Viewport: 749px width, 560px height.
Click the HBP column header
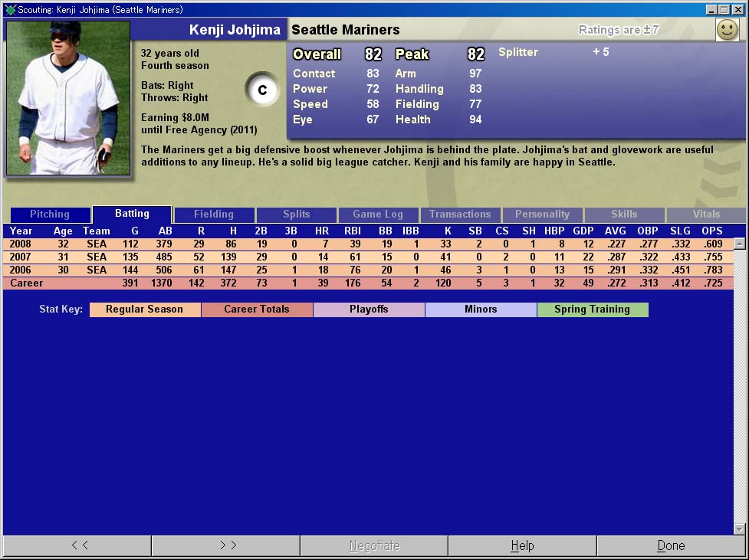[554, 231]
